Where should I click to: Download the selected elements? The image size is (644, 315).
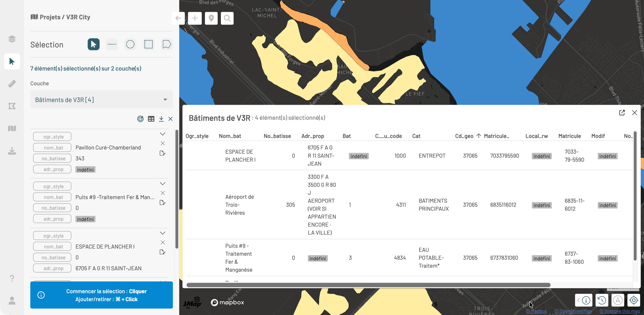(x=161, y=119)
